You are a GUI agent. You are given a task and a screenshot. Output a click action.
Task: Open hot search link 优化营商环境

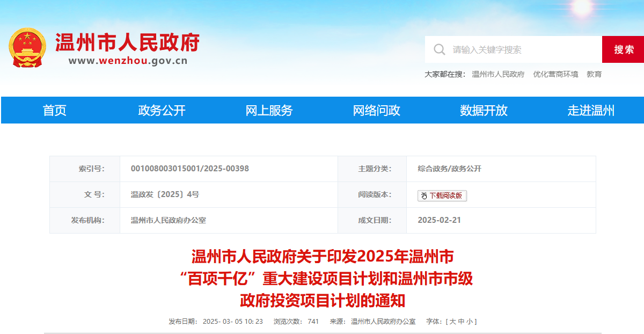(555, 74)
